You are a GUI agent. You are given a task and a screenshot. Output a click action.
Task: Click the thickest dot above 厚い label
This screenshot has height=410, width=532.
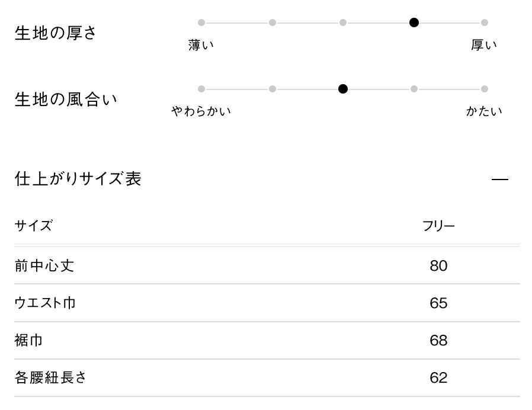point(485,23)
